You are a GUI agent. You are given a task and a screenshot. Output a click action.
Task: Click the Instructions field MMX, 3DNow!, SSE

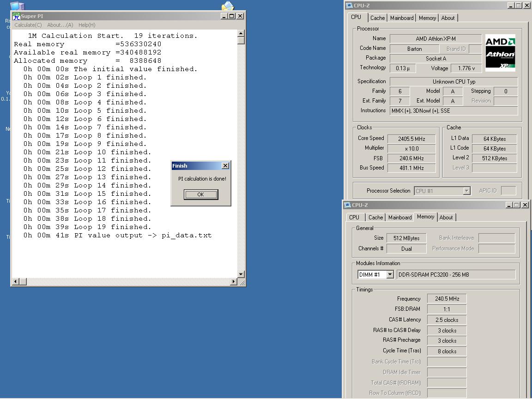[454, 111]
